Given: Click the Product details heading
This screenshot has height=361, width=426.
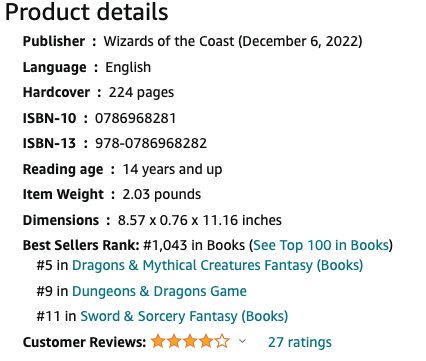Looking at the screenshot, I should 87,12.
